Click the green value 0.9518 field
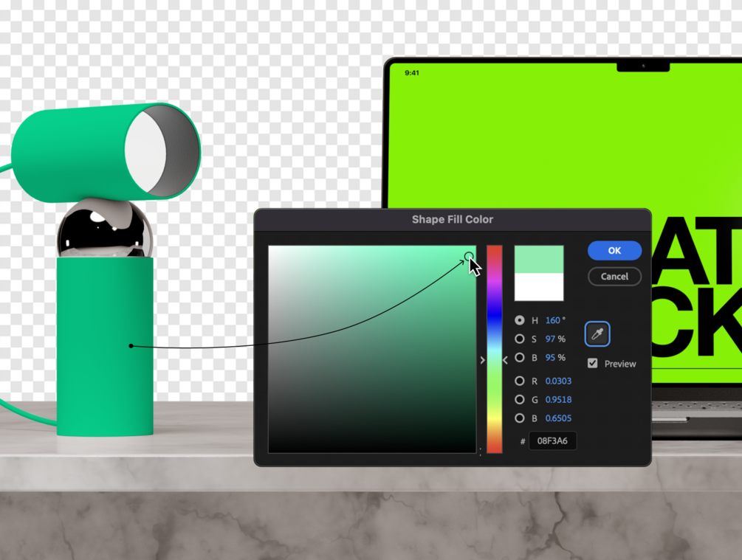Image resolution: width=742 pixels, height=560 pixels. click(x=558, y=400)
